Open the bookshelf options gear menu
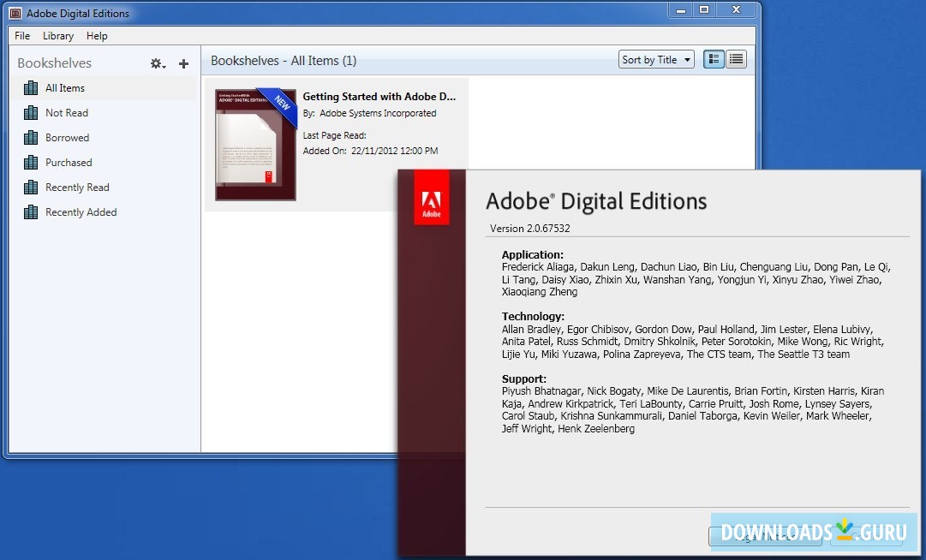Screen dimensions: 926x560 (x=158, y=63)
